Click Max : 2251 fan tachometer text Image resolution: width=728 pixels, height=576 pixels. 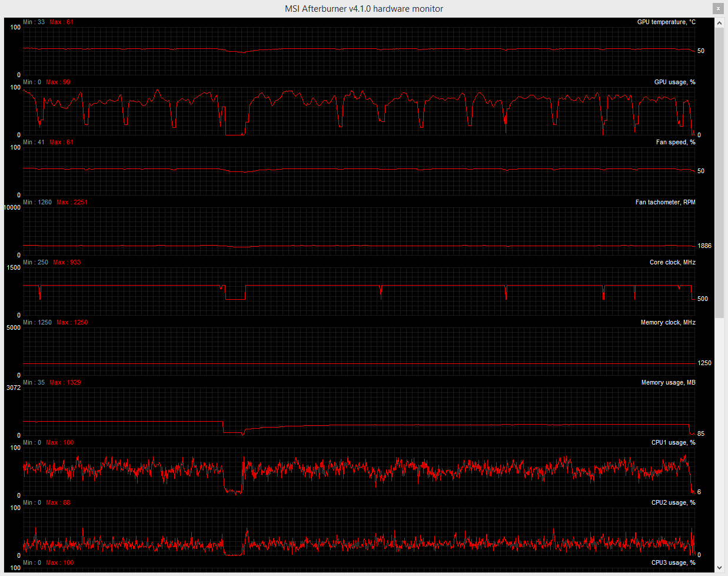pyautogui.click(x=72, y=202)
